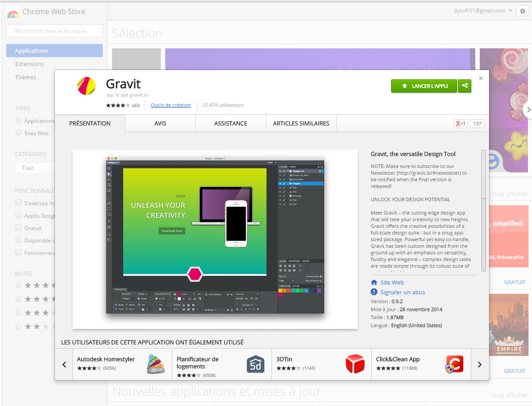Screen dimensions: 532x406
Task: Click the Rechercher dans la boutique field
Action: 54,31
